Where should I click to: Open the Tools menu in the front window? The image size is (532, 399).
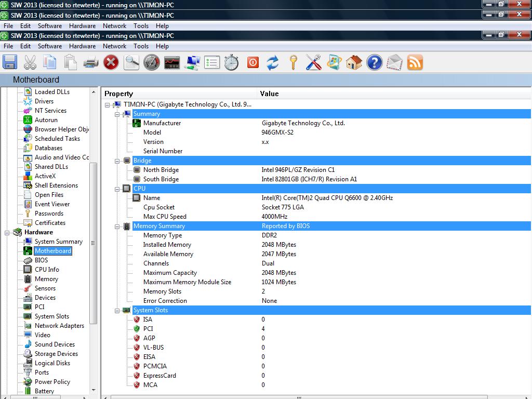coord(141,46)
